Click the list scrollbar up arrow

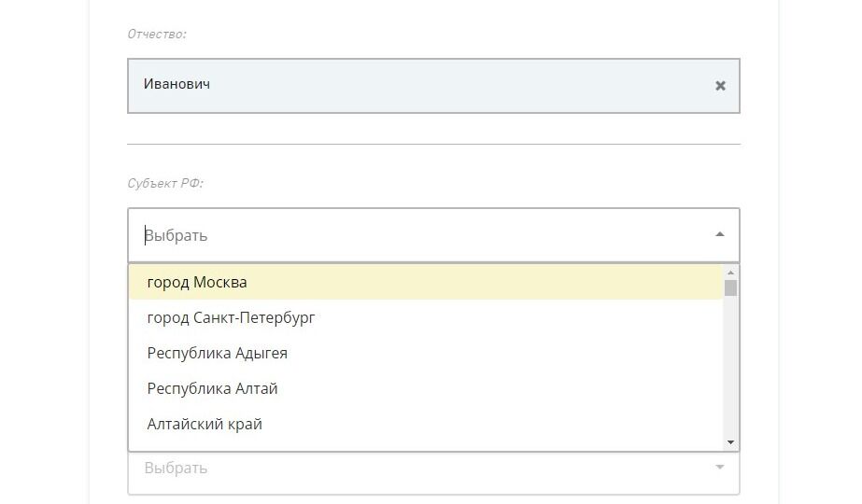click(x=730, y=273)
